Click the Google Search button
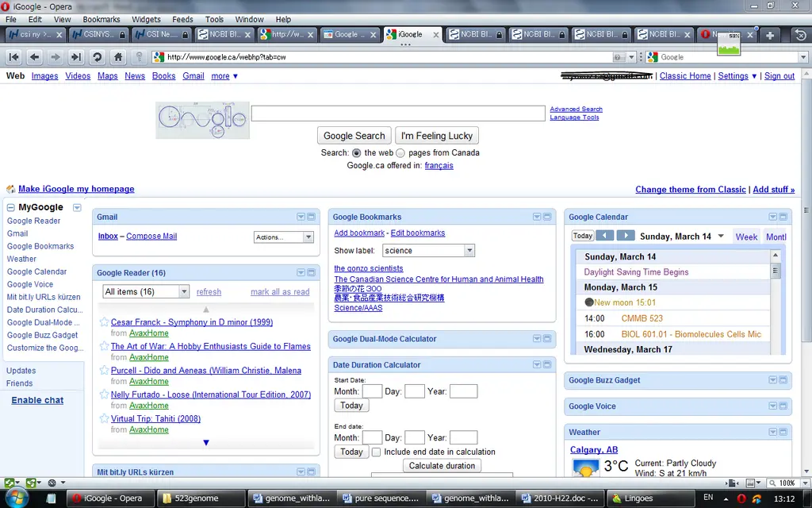Viewport: 812px width, 508px height. click(354, 136)
